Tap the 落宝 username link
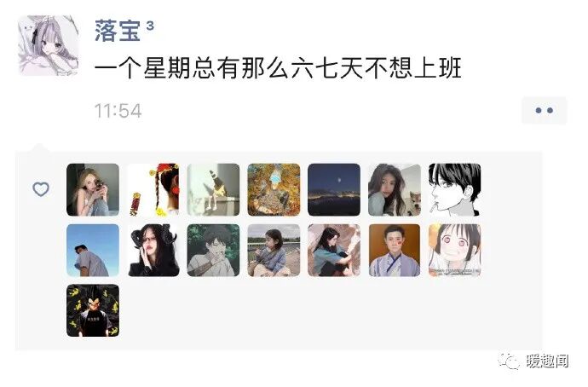The height and width of the screenshot is (387, 588). [x=118, y=31]
